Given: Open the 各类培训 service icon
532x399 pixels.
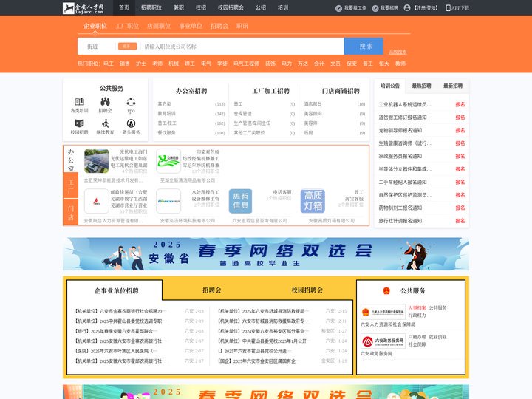Looking at the screenshot, I should click(x=79, y=101).
